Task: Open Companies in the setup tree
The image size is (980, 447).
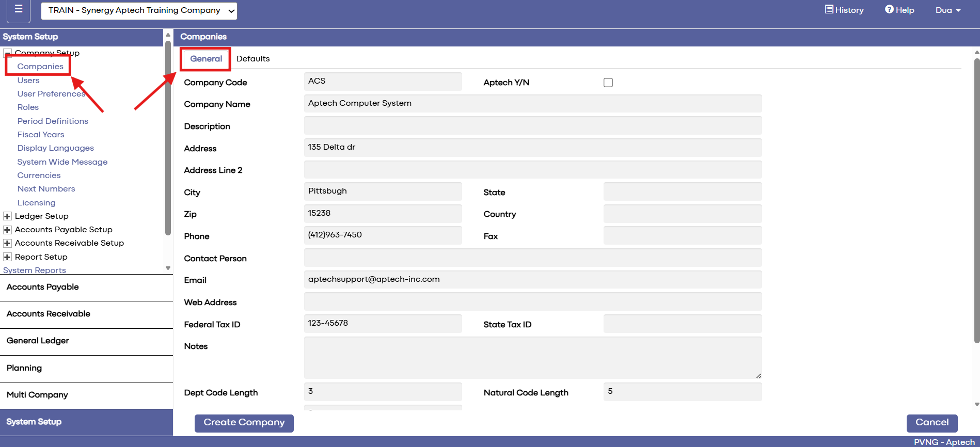Action: coord(40,67)
